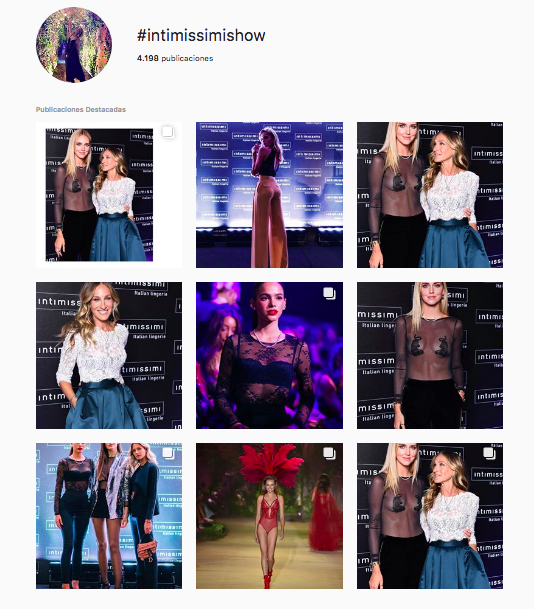Click the Dior saddle bag in three women post
The height and width of the screenshot is (609, 534).
148,548
